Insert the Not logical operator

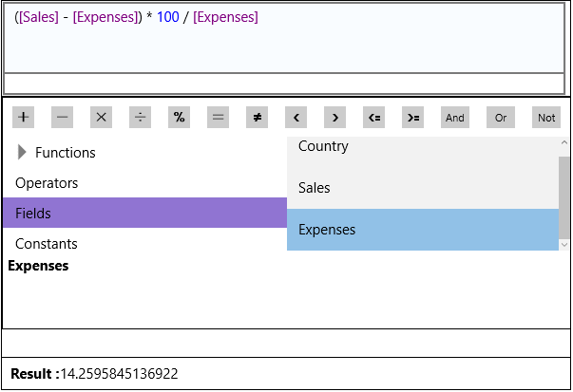tap(546, 118)
